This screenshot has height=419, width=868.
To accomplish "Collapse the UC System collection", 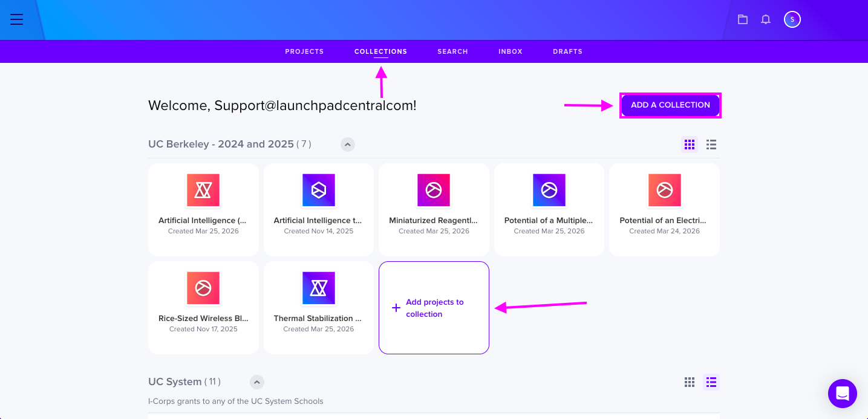I will [257, 382].
